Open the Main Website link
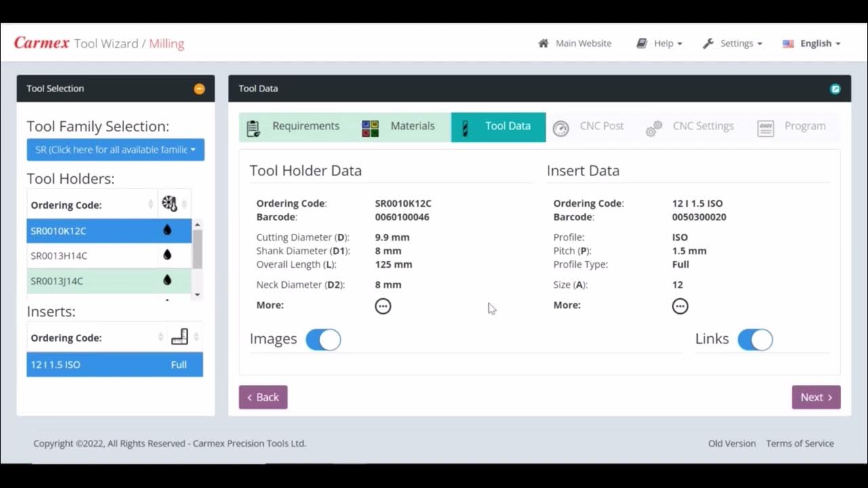 [575, 43]
